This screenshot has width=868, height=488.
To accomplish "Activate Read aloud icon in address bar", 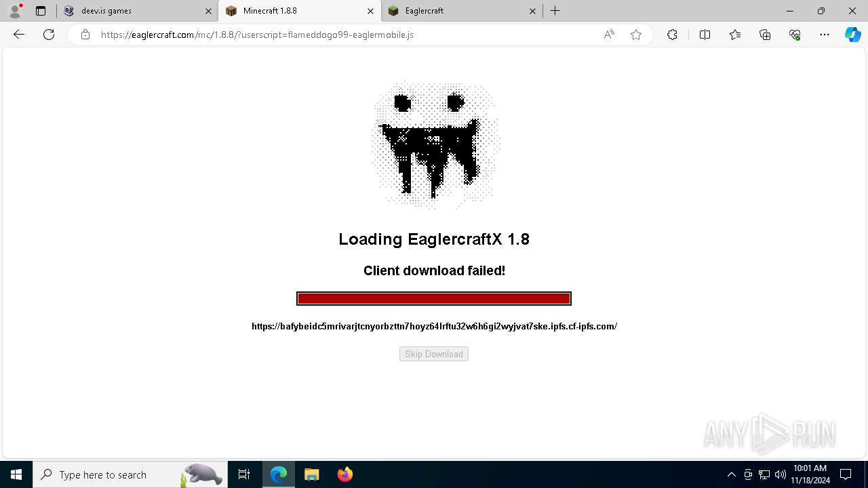I will point(609,35).
